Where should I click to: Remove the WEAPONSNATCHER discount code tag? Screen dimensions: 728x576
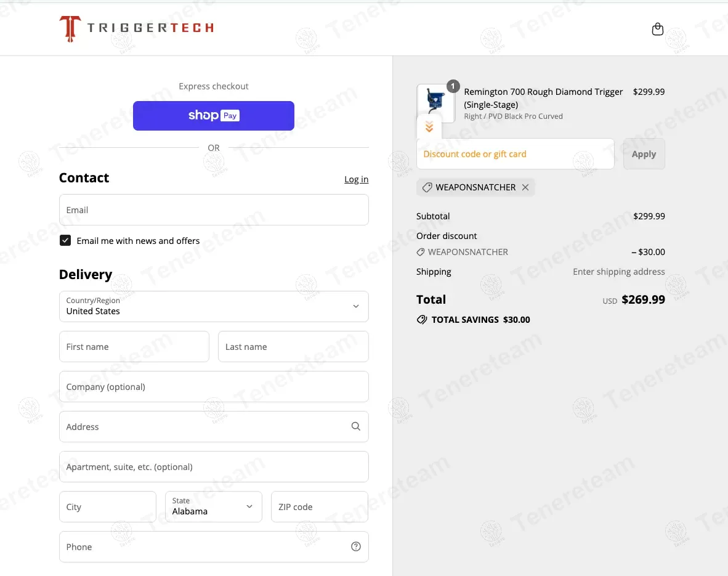point(525,187)
